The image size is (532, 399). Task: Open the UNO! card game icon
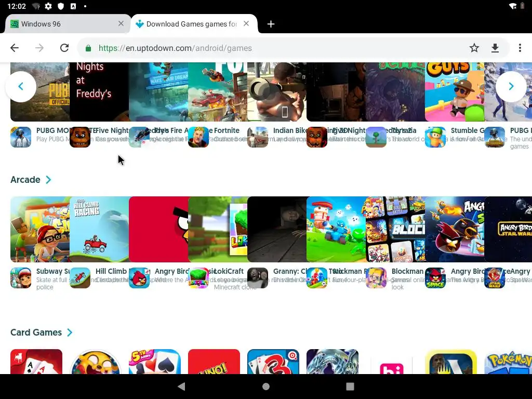[x=214, y=362]
